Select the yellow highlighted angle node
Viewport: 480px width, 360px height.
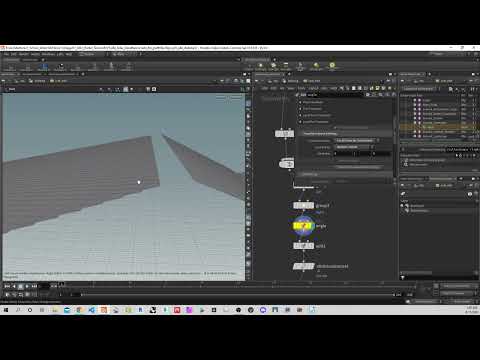click(x=303, y=226)
